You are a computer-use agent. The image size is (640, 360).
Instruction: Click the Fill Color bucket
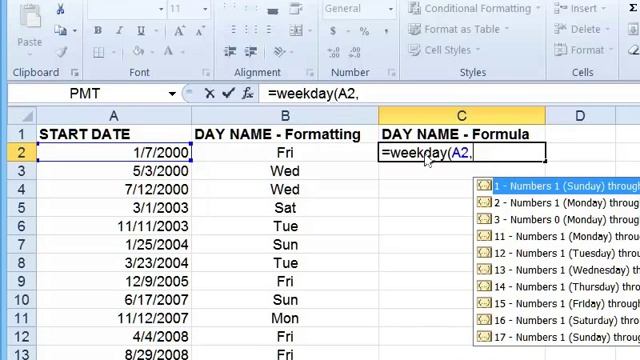[x=138, y=51]
